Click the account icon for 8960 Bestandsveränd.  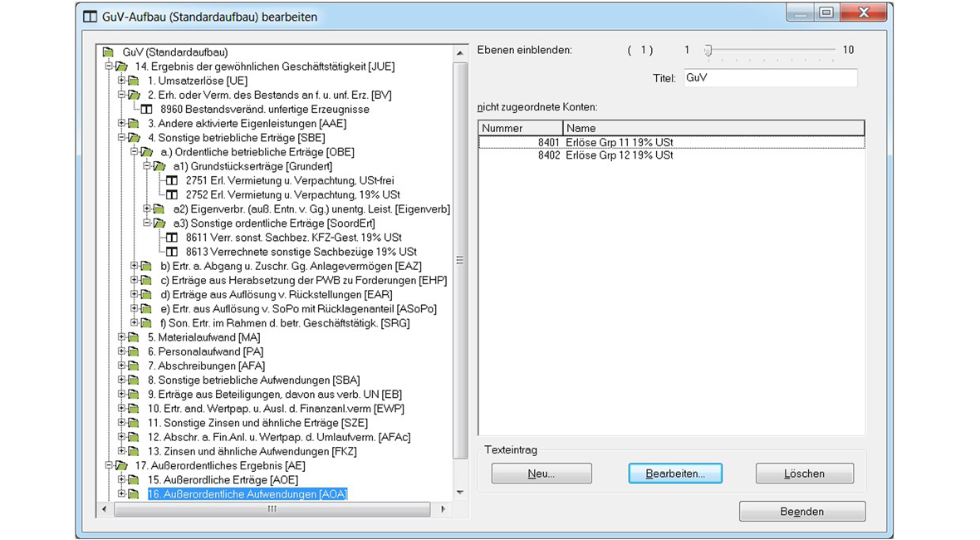(x=146, y=110)
